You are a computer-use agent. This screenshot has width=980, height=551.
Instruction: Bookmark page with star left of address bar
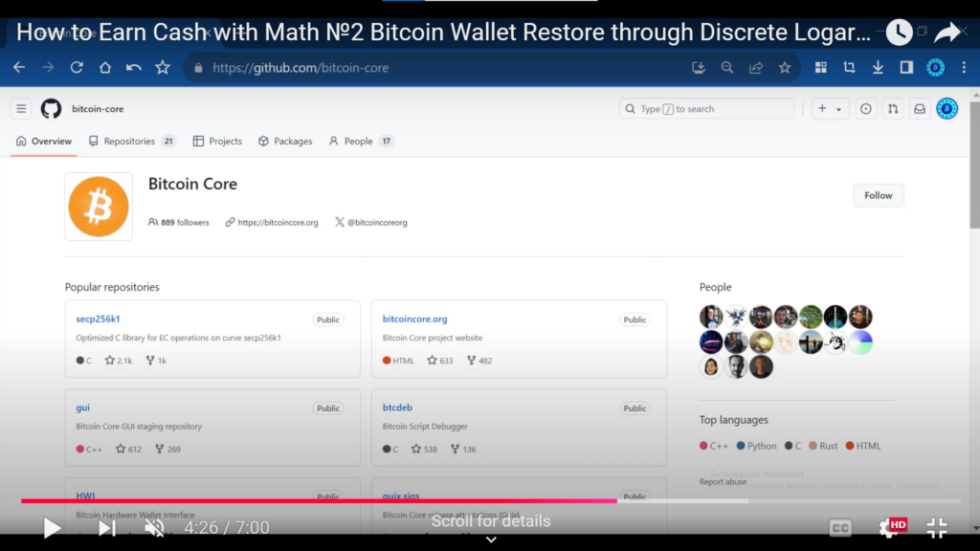[x=163, y=67]
